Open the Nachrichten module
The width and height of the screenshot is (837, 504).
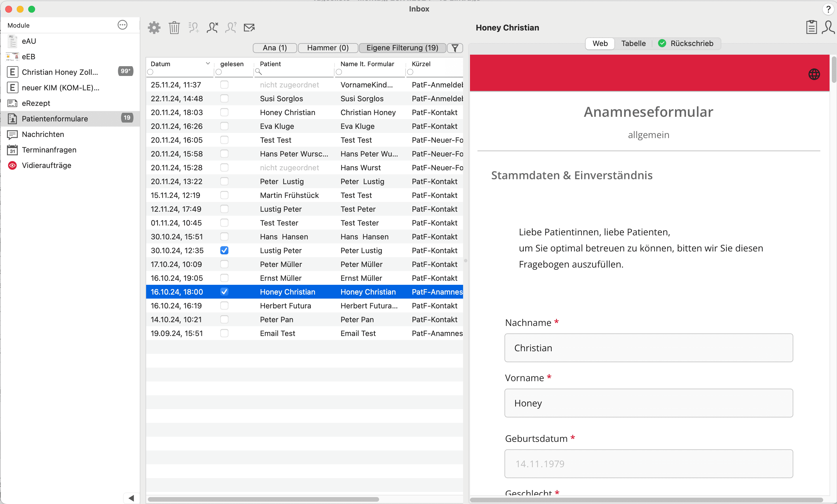click(x=70, y=135)
